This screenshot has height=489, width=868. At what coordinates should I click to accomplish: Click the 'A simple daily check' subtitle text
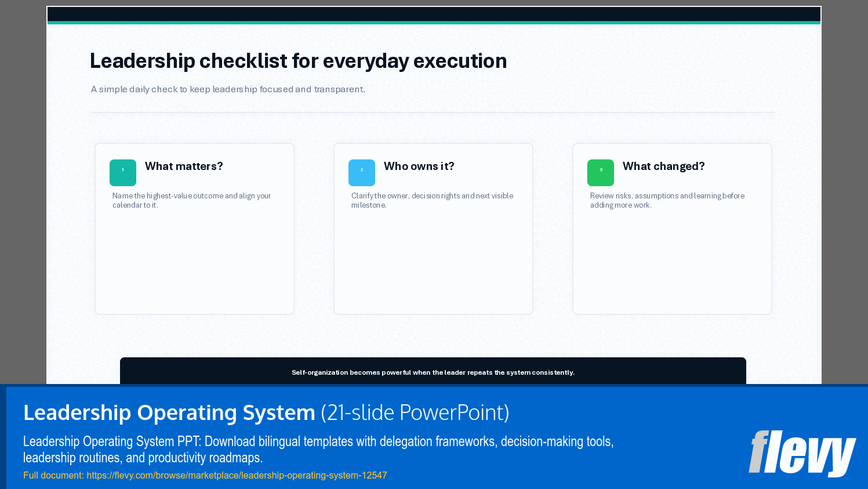tap(228, 89)
